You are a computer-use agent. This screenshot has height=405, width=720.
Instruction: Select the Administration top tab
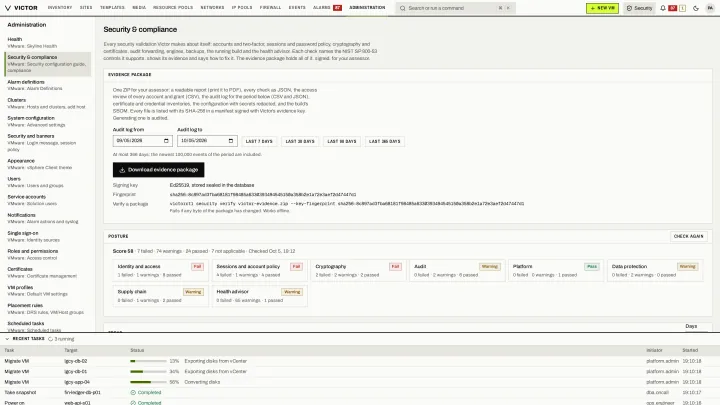pos(367,8)
